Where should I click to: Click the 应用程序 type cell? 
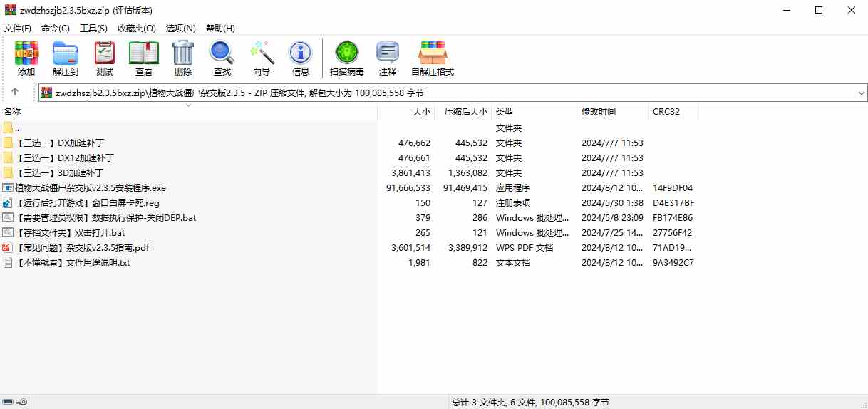click(x=513, y=188)
